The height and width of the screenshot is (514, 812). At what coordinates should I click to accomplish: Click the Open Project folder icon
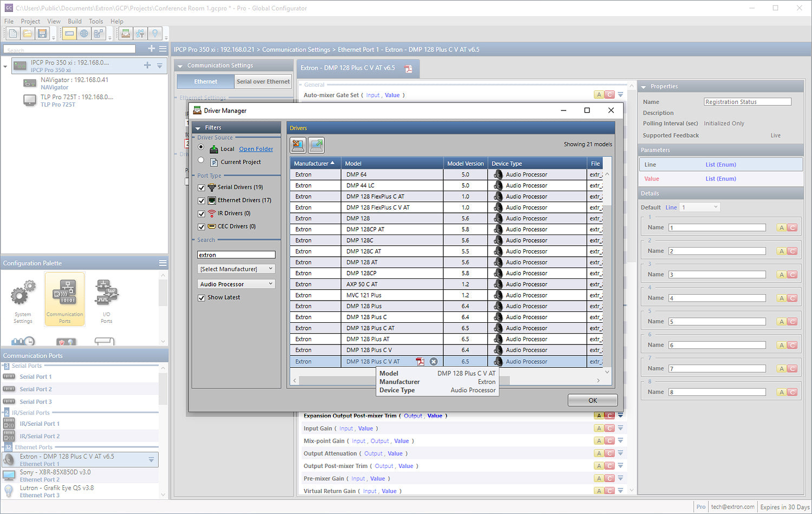(28, 34)
